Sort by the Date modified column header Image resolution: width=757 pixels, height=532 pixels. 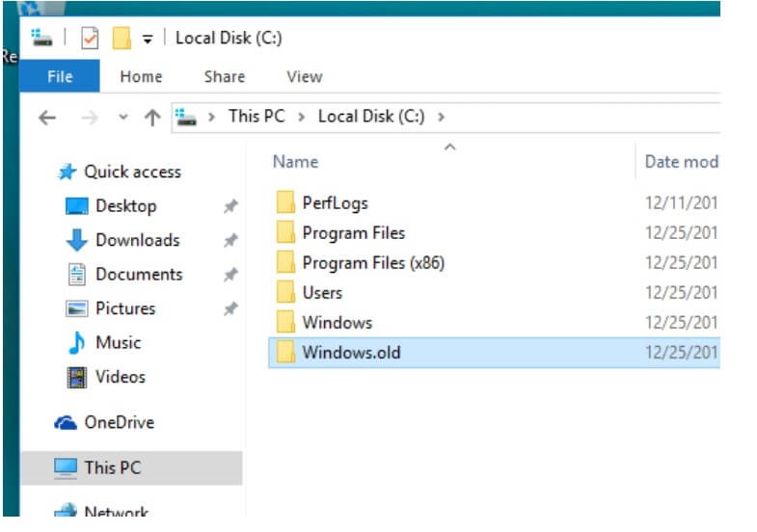coord(681,162)
